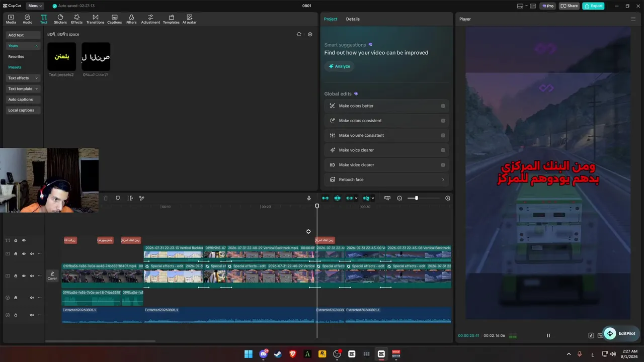Viewport: 644px width, 362px height.
Task: Open the presets space settings gear
Action: tap(310, 34)
